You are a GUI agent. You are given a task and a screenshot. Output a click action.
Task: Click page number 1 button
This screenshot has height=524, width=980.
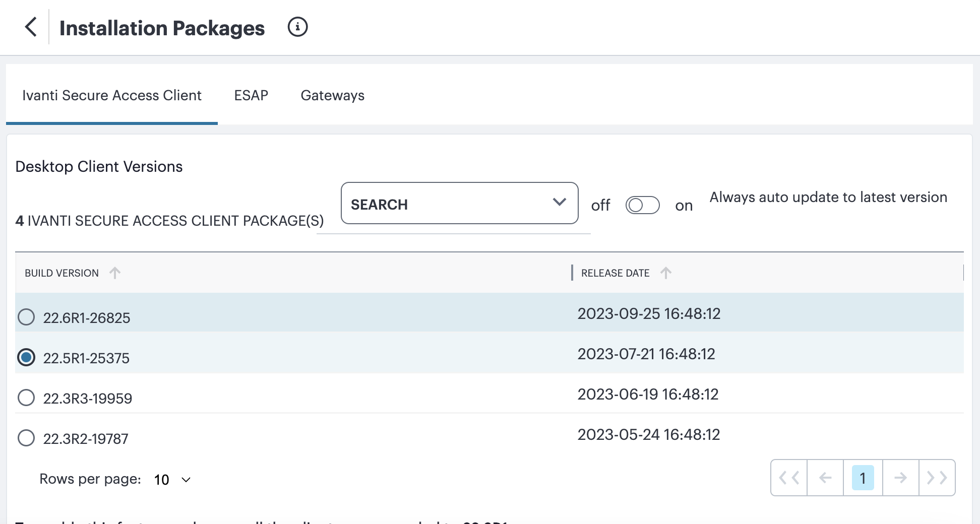tap(863, 478)
